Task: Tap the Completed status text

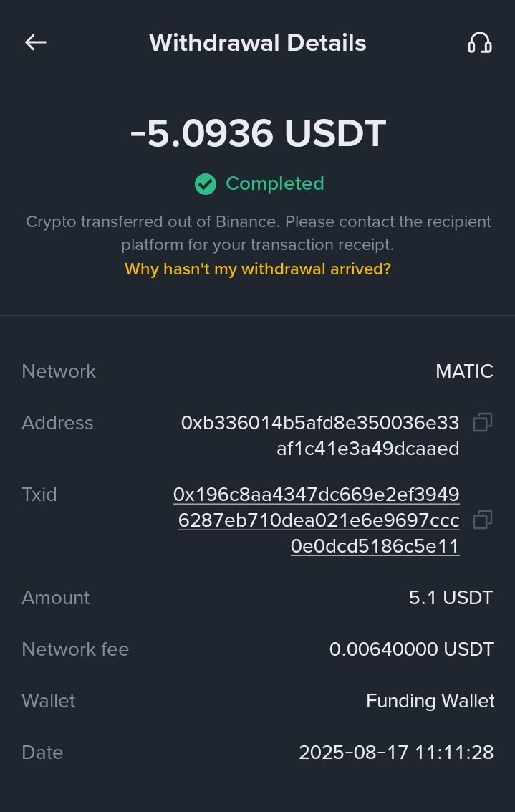Action: pyautogui.click(x=274, y=184)
